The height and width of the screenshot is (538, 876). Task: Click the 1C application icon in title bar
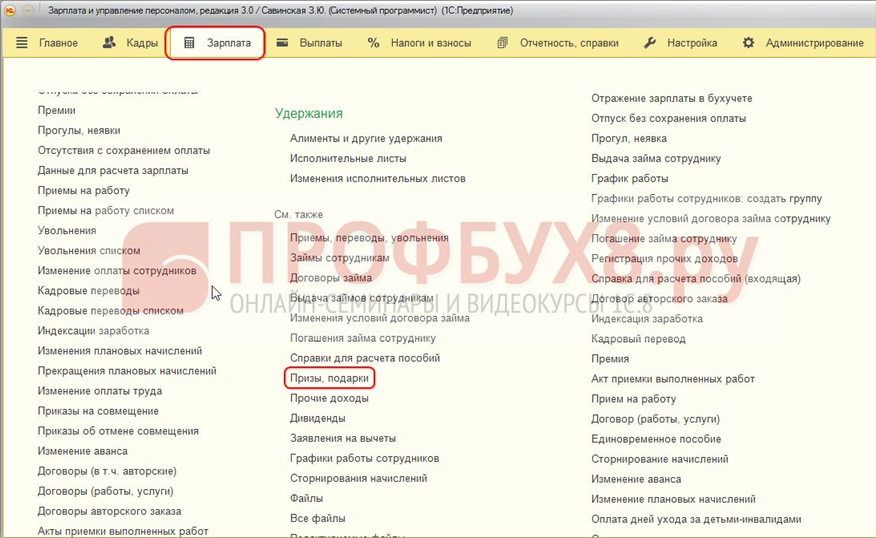(10, 10)
